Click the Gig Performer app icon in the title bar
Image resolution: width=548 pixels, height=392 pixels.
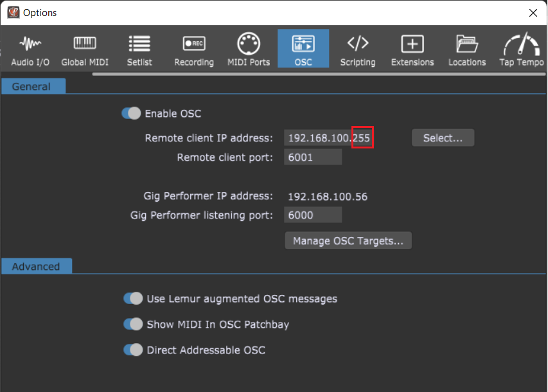click(x=13, y=12)
